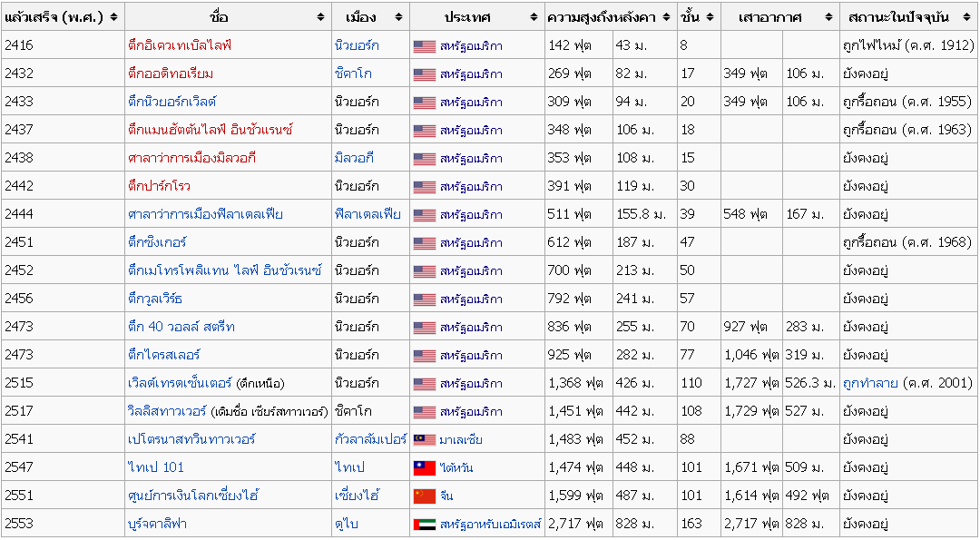The image size is (980, 540).
Task: Sort by แล้วเสร็จ (พ.ศ.) column header
Action: coord(54,17)
